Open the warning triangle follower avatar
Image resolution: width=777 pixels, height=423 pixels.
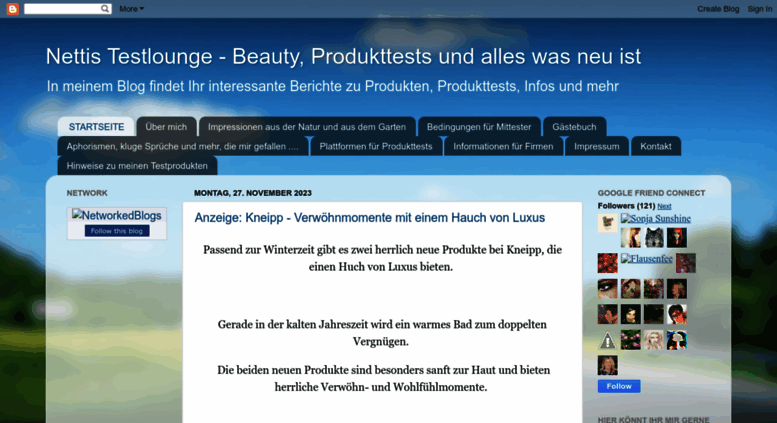point(608,340)
